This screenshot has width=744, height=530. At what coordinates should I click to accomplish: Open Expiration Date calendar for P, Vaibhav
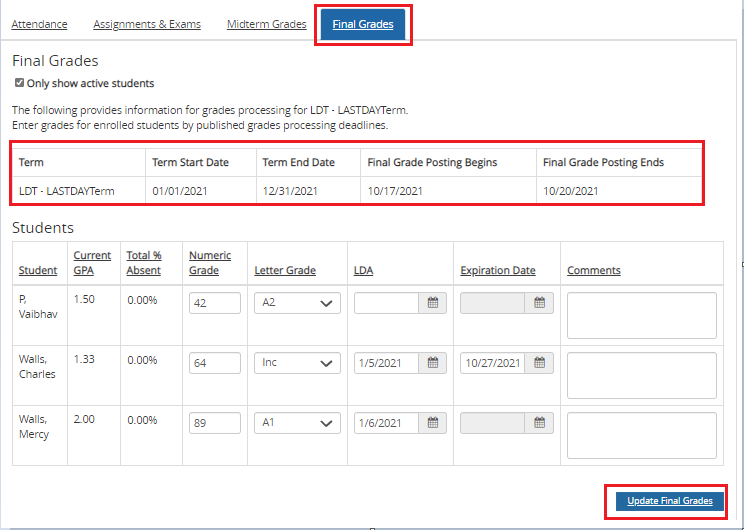539,303
